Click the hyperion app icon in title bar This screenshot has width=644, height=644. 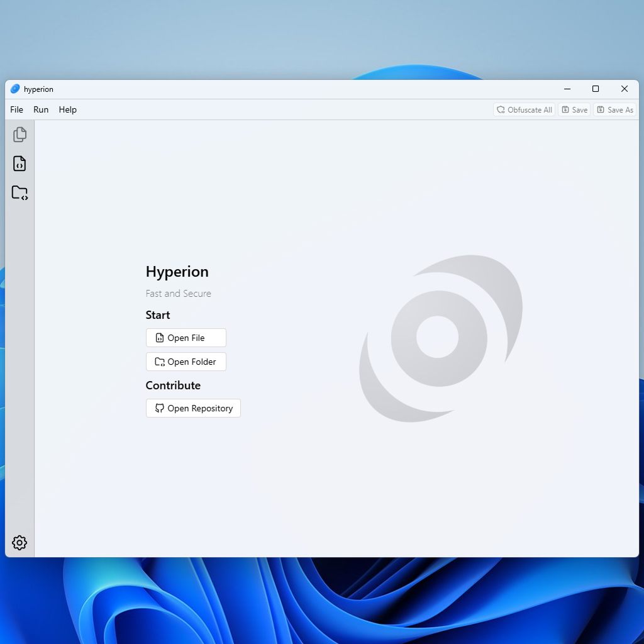pos(15,89)
